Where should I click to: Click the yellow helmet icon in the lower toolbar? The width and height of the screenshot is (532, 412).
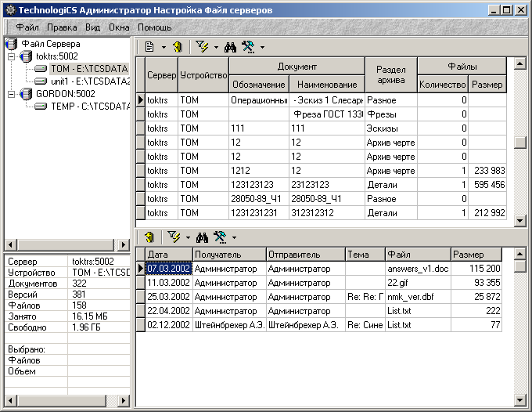point(149,237)
